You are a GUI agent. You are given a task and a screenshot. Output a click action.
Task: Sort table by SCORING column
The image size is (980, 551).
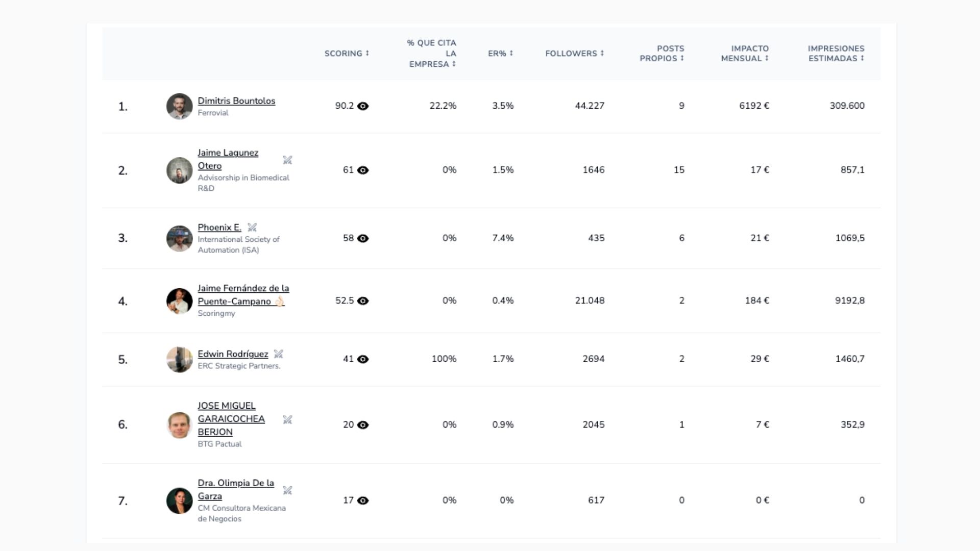347,54
